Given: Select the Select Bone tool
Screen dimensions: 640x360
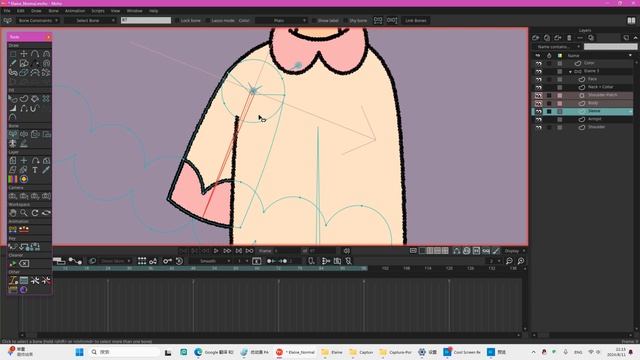Looking at the screenshot, I should point(13,134).
